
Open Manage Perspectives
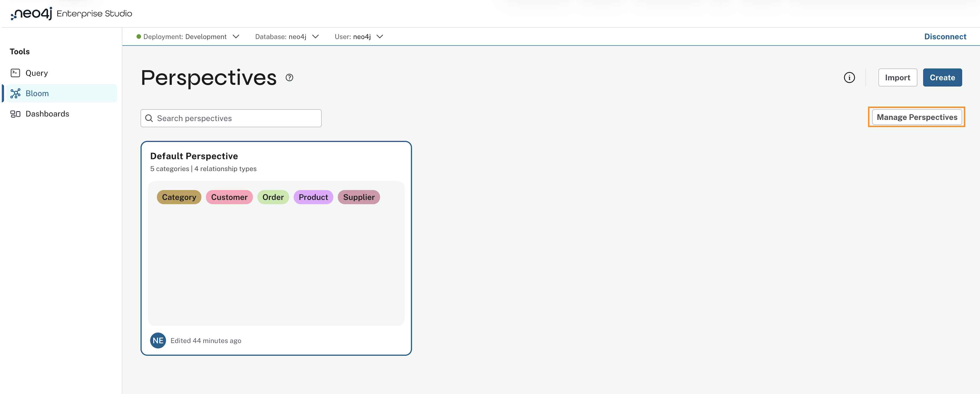pos(917,117)
